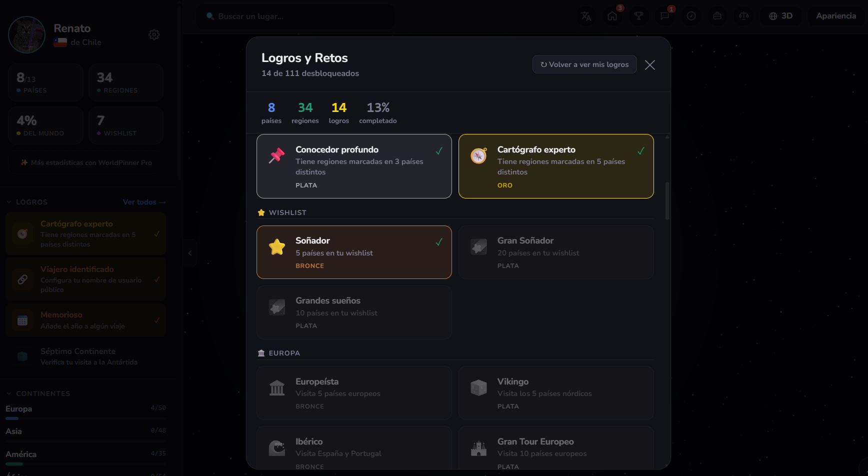Screen dimensions: 868x476
Task: Click the compass icon on Cartógrafo experto card
Action: (x=478, y=156)
